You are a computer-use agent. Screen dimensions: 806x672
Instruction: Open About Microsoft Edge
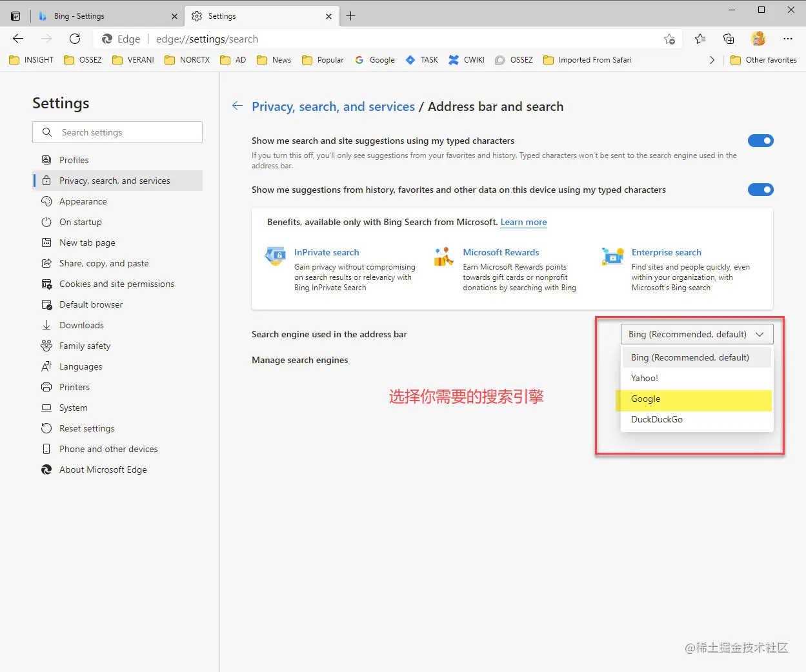point(118,469)
